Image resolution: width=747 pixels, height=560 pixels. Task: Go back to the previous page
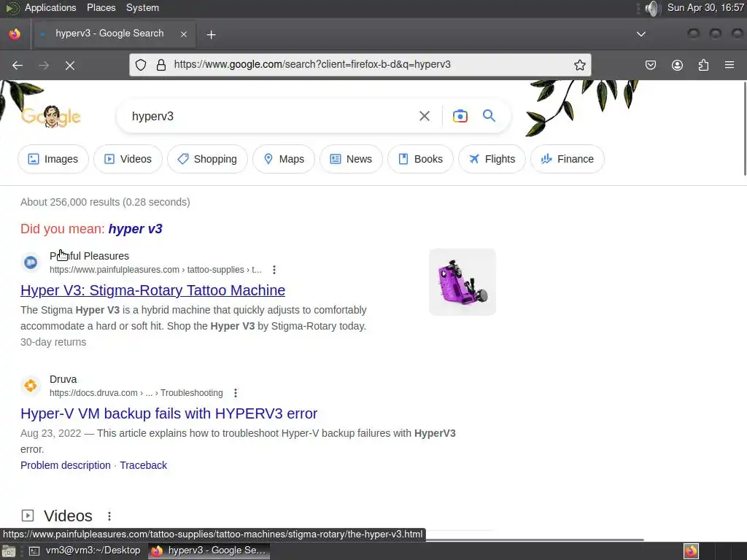(18, 65)
